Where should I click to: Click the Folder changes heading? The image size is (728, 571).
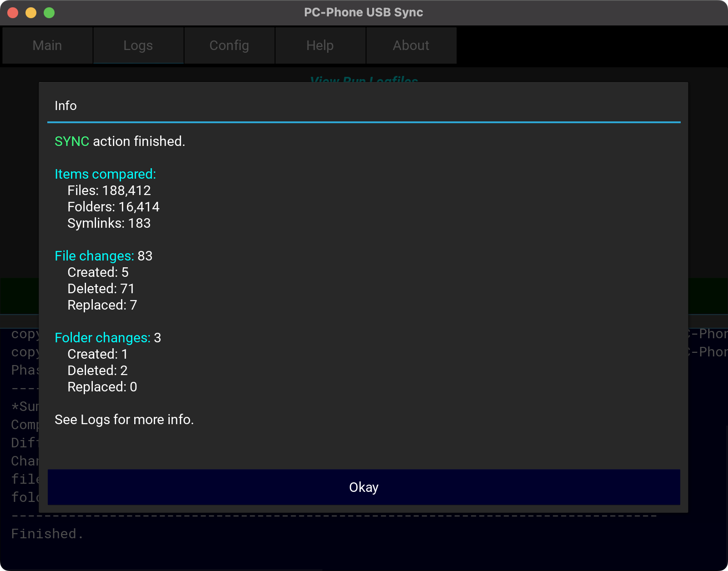coord(102,338)
